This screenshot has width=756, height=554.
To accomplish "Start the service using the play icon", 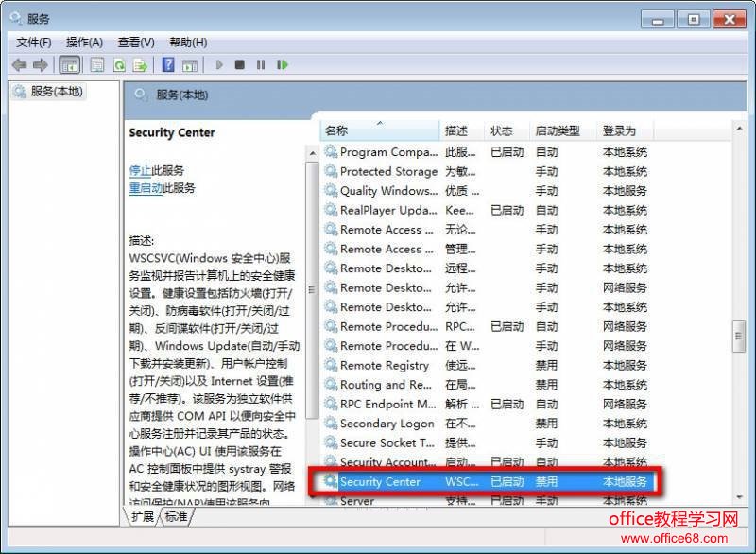I will coord(217,64).
